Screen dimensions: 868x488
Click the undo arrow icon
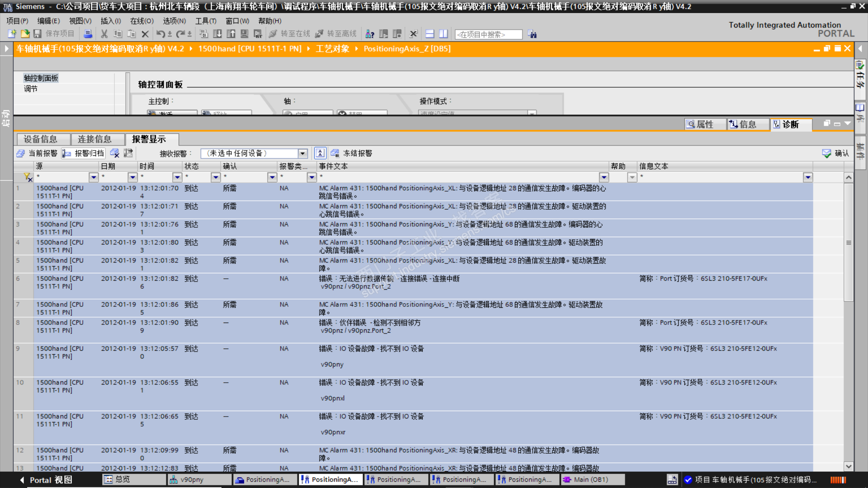(160, 34)
